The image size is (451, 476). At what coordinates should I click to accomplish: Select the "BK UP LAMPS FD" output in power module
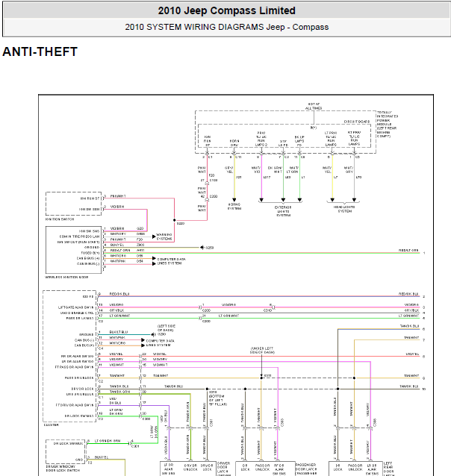pos(299,141)
